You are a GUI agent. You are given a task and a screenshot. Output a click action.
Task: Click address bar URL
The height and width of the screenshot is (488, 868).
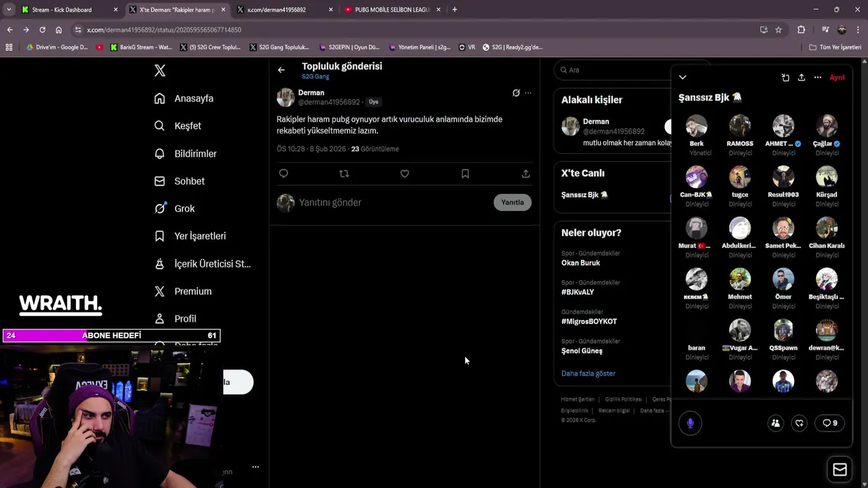[x=164, y=30]
